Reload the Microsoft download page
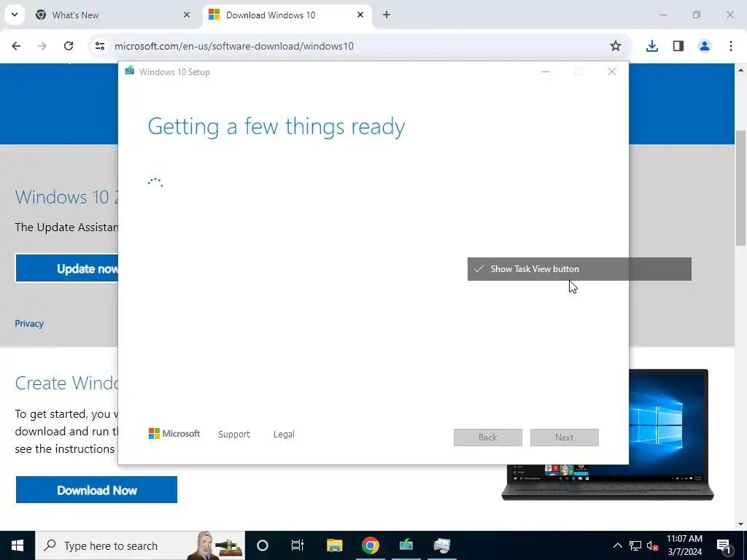This screenshot has width=747, height=560. click(69, 46)
